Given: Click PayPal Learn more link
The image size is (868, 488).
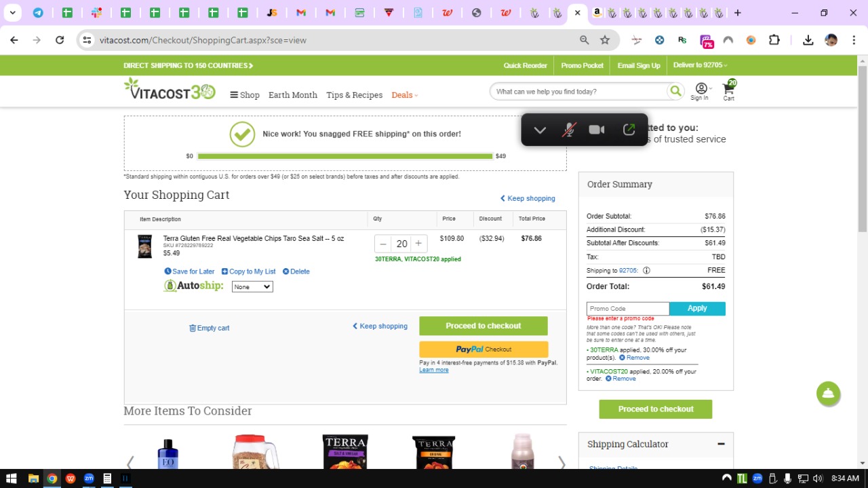Looking at the screenshot, I should tap(433, 370).
